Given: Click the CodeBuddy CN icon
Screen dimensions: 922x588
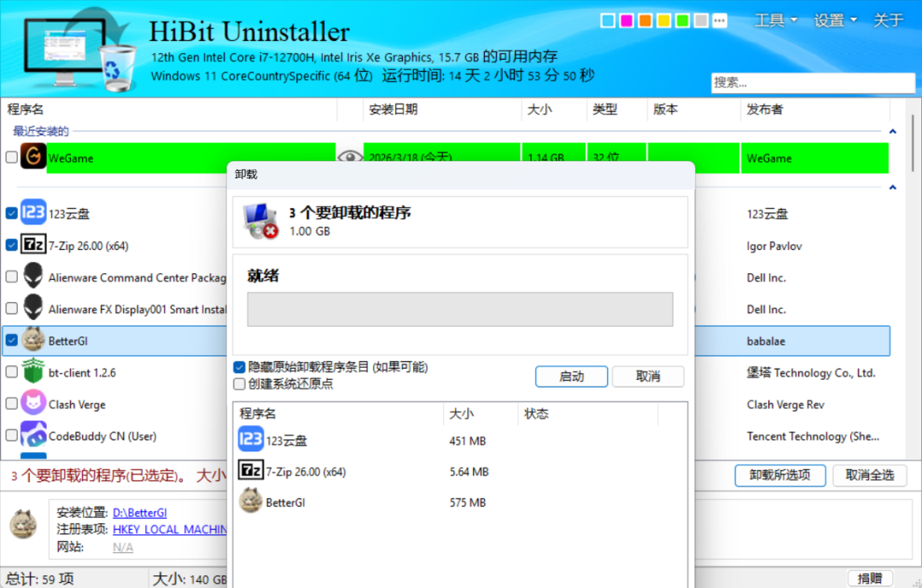Looking at the screenshot, I should click(x=33, y=434).
